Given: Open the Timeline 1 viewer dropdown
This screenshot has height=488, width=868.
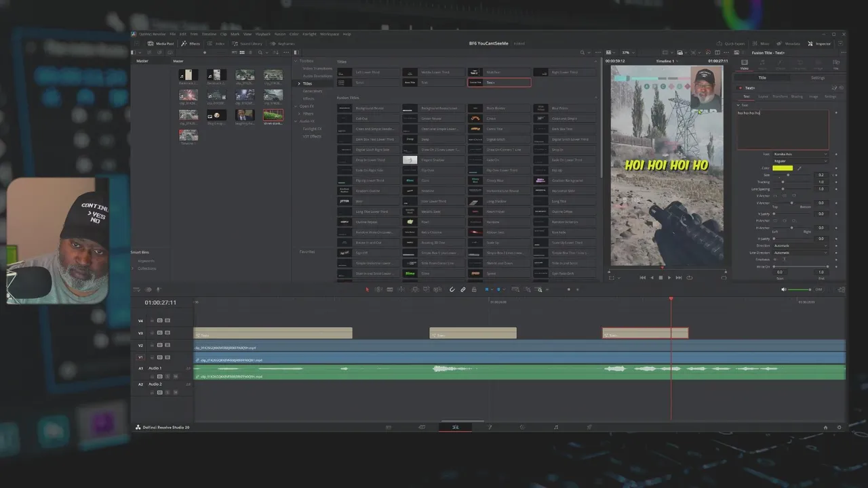Looking at the screenshot, I should point(669,61).
